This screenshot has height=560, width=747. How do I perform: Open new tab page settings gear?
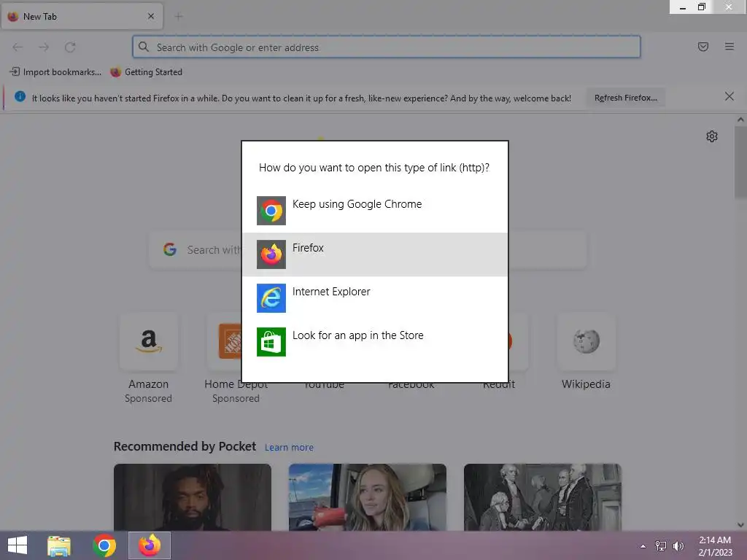(712, 136)
